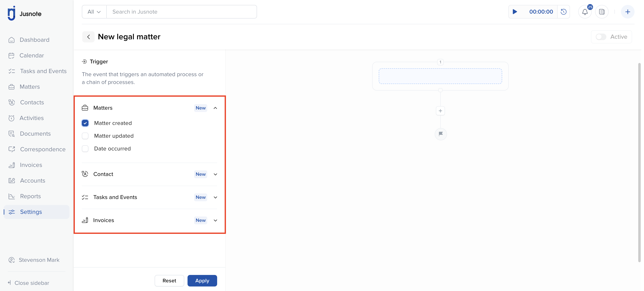The width and height of the screenshot is (644, 291).
Task: Open Activities in the sidebar
Action: coord(32,118)
